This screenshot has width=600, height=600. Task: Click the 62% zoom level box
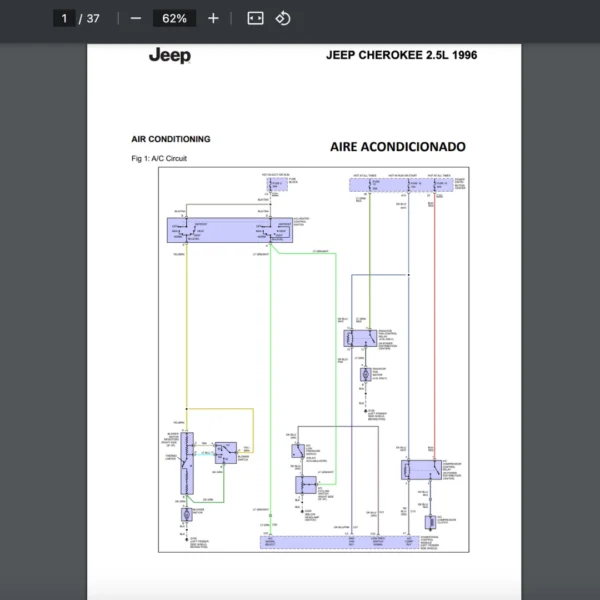(174, 18)
